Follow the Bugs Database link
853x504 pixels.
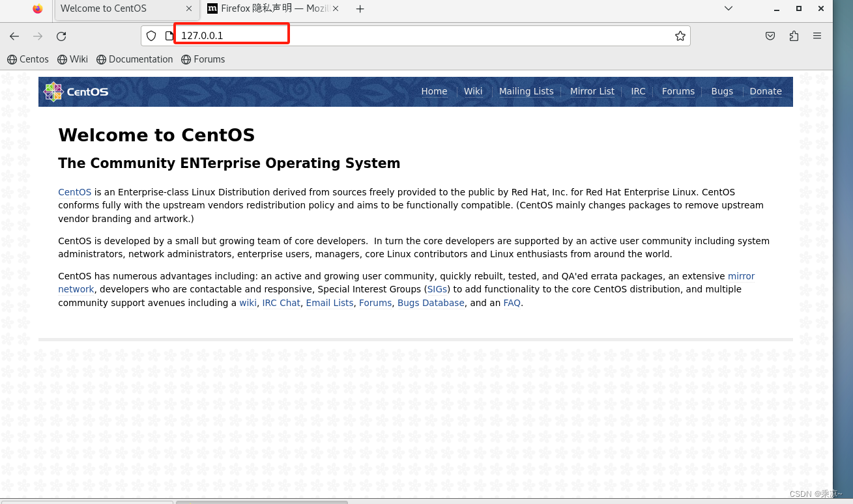(431, 303)
